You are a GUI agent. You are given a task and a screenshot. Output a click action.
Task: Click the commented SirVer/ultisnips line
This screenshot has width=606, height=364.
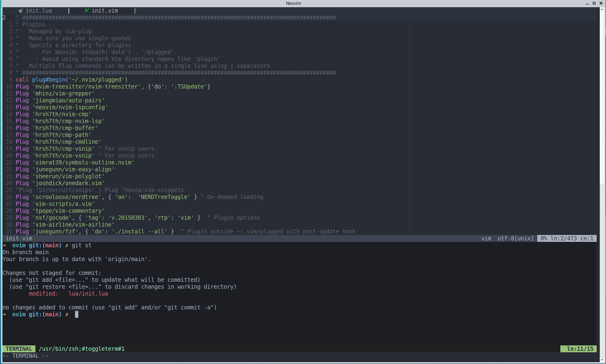pyautogui.click(x=101, y=190)
